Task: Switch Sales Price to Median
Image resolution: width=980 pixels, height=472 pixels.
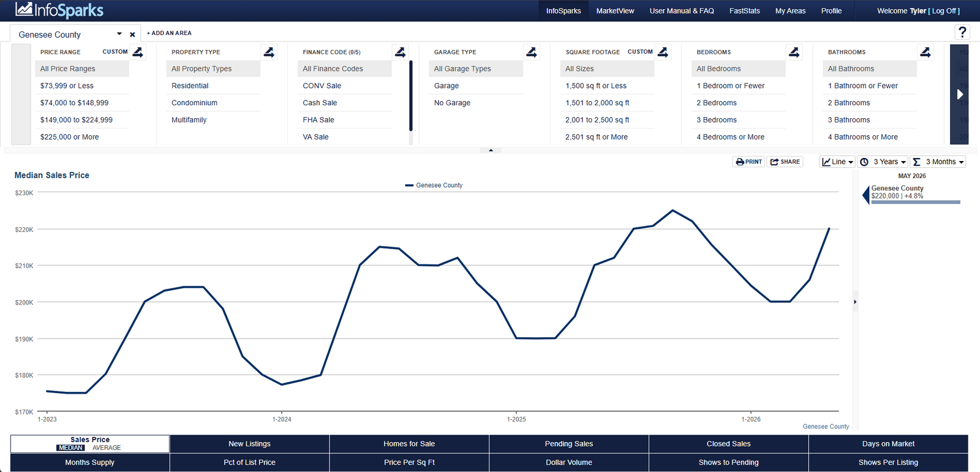Action: click(x=70, y=448)
